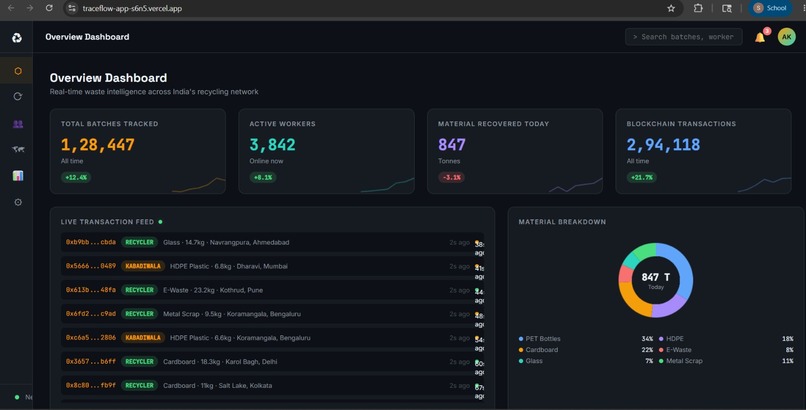Bookmark this page with the star icon
Screen dimensions: 806x410
click(x=671, y=8)
